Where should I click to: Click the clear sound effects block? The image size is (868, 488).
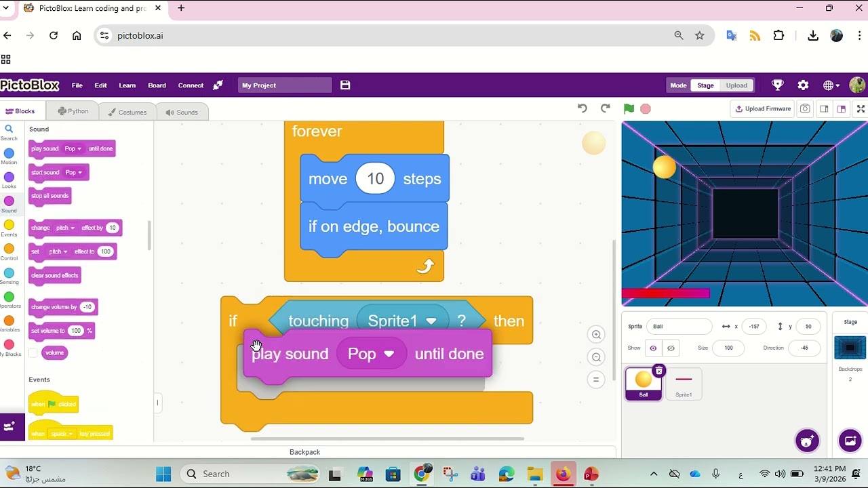55,276
